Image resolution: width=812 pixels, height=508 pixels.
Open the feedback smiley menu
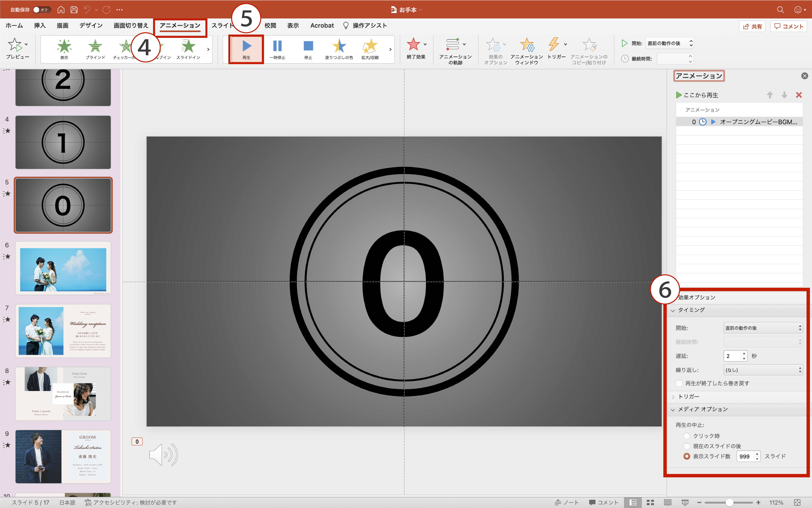pyautogui.click(x=800, y=10)
